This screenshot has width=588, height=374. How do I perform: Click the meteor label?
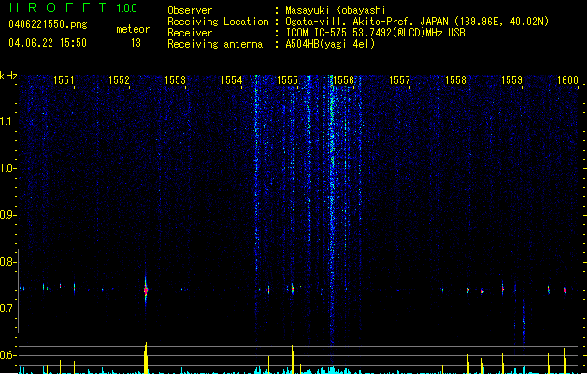point(133,29)
